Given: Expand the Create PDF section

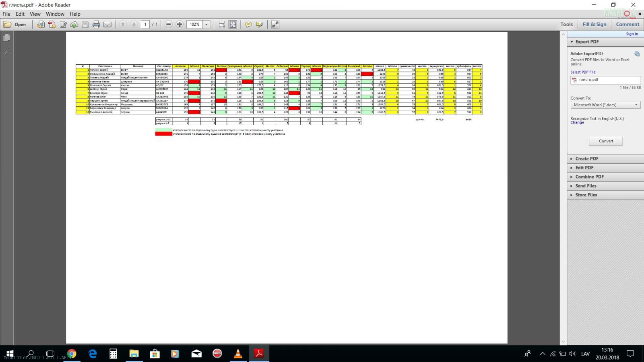Looking at the screenshot, I should pos(586,159).
